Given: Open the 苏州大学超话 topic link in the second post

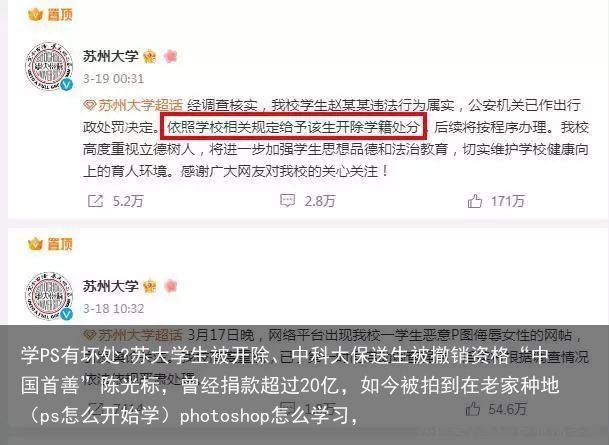Looking at the screenshot, I should [133, 335].
